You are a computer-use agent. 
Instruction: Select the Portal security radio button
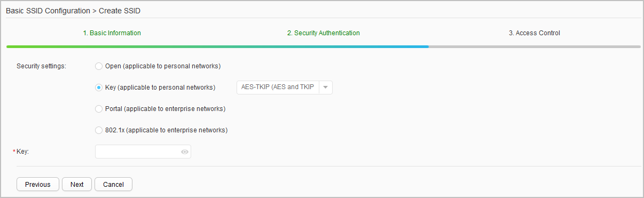(98, 109)
